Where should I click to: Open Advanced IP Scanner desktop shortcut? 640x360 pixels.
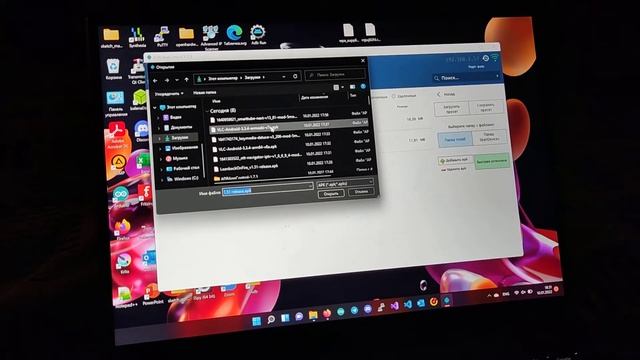(x=211, y=38)
